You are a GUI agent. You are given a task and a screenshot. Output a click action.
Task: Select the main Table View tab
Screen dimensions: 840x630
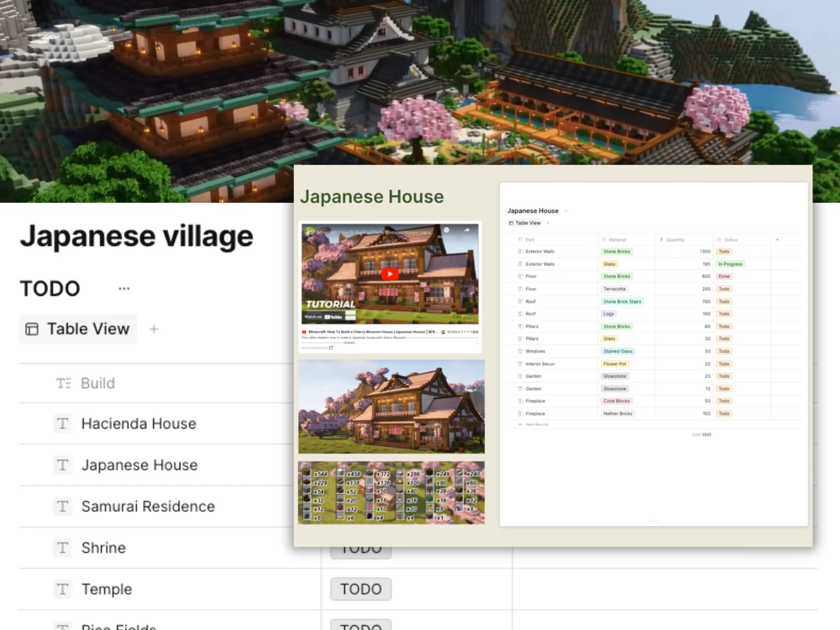78,329
